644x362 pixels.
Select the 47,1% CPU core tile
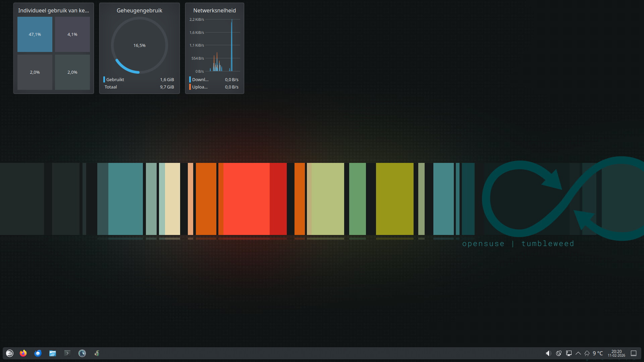point(35,35)
